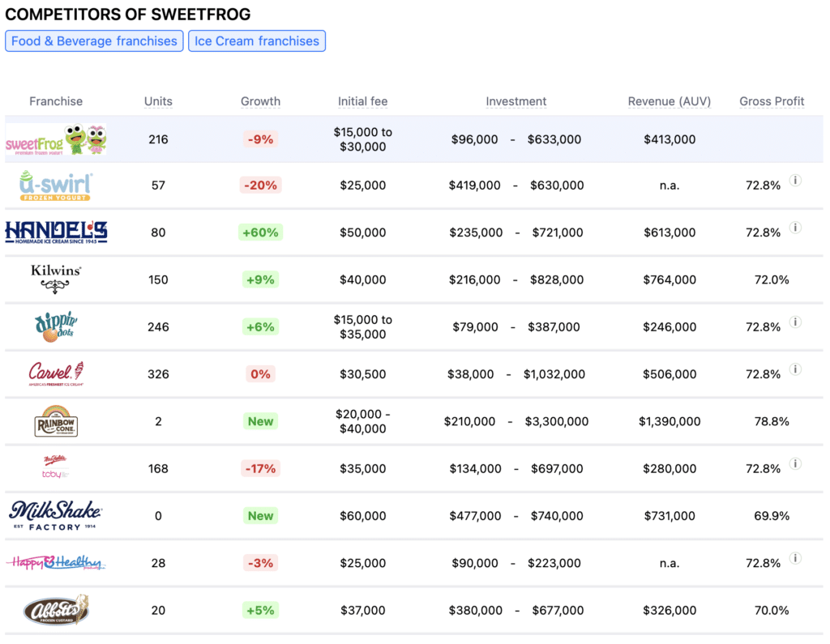830x644 pixels.
Task: Click the 78.8% gross profit value
Action: click(772, 421)
